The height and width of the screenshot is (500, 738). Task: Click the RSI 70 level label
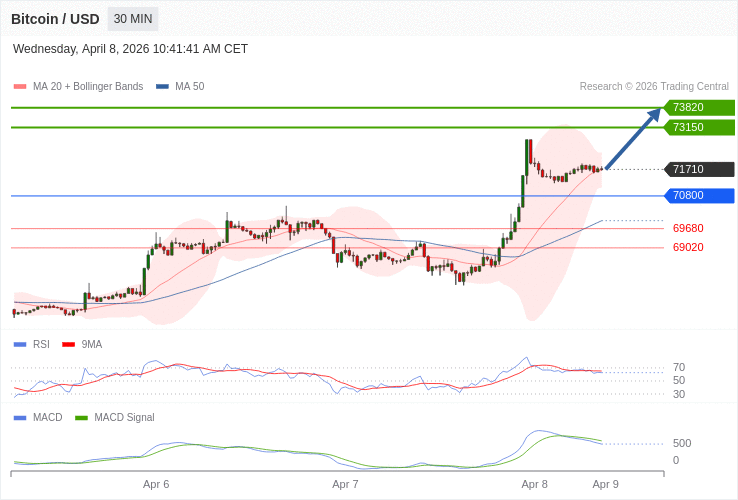coord(679,367)
